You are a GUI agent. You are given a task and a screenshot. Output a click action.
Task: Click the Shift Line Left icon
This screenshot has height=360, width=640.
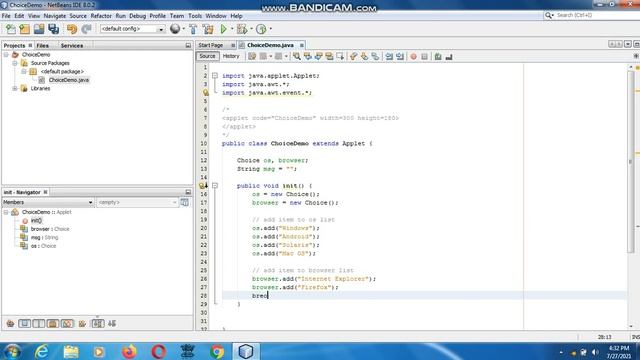pyautogui.click(x=389, y=57)
